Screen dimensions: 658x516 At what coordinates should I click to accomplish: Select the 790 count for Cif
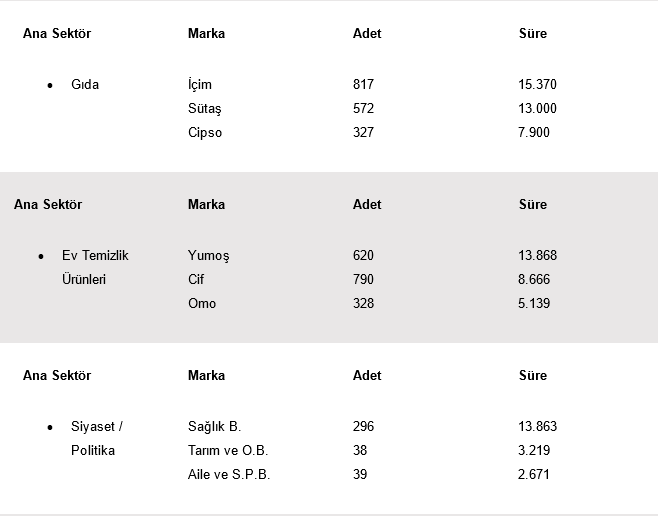pyautogui.click(x=363, y=280)
